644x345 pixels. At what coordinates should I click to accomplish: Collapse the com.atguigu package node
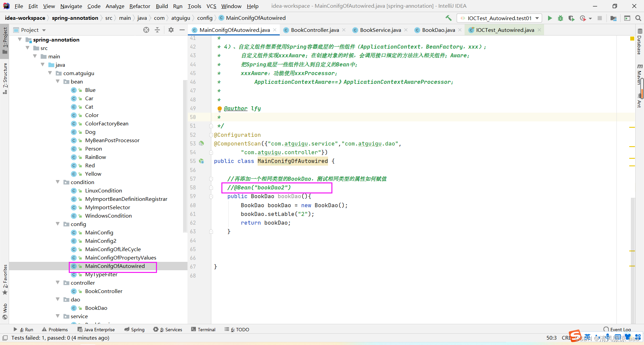(50, 73)
